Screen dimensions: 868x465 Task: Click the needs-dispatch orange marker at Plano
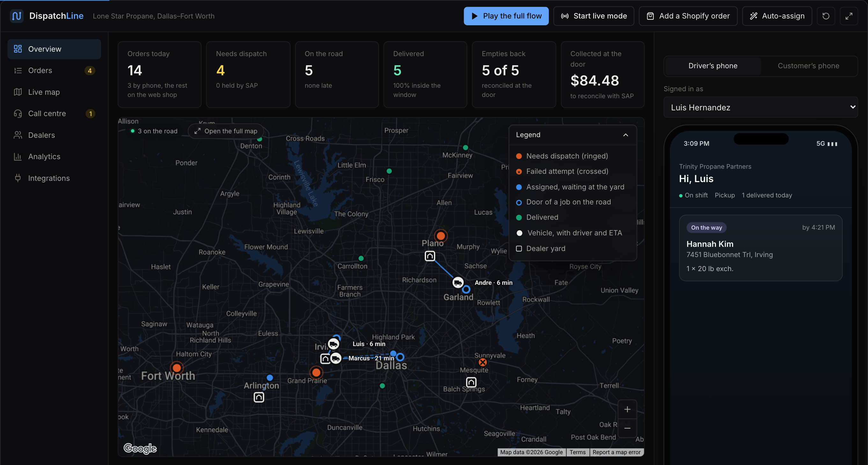pos(441,236)
